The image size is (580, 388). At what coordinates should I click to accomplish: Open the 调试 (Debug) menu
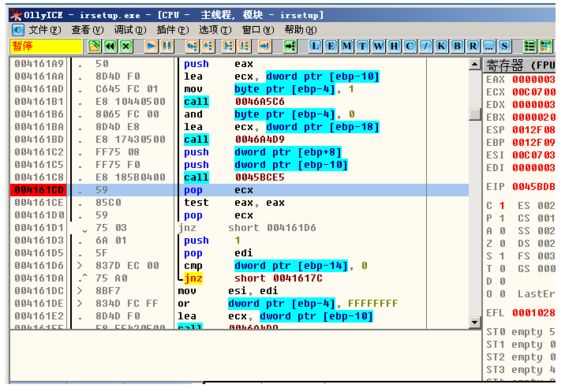(x=130, y=30)
